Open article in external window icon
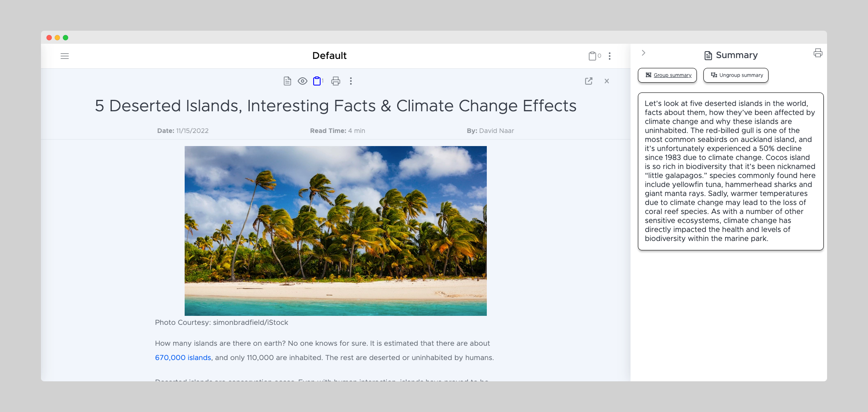868x412 pixels. click(589, 81)
